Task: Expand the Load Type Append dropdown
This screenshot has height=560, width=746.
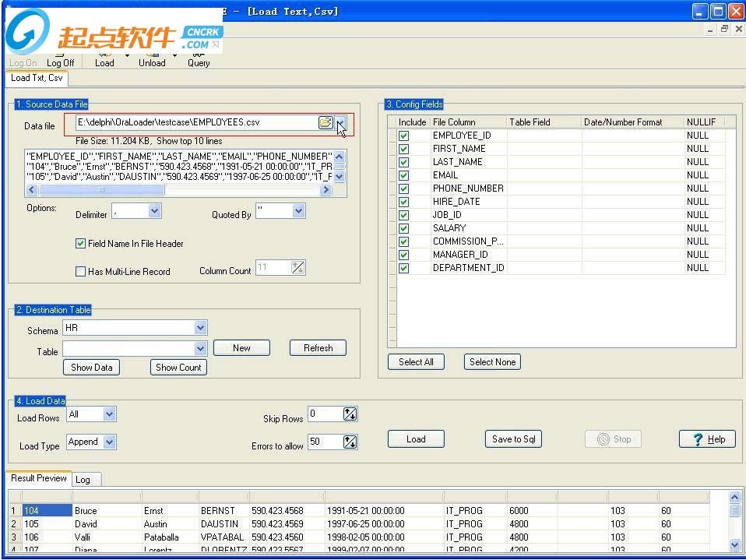Action: pos(109,442)
